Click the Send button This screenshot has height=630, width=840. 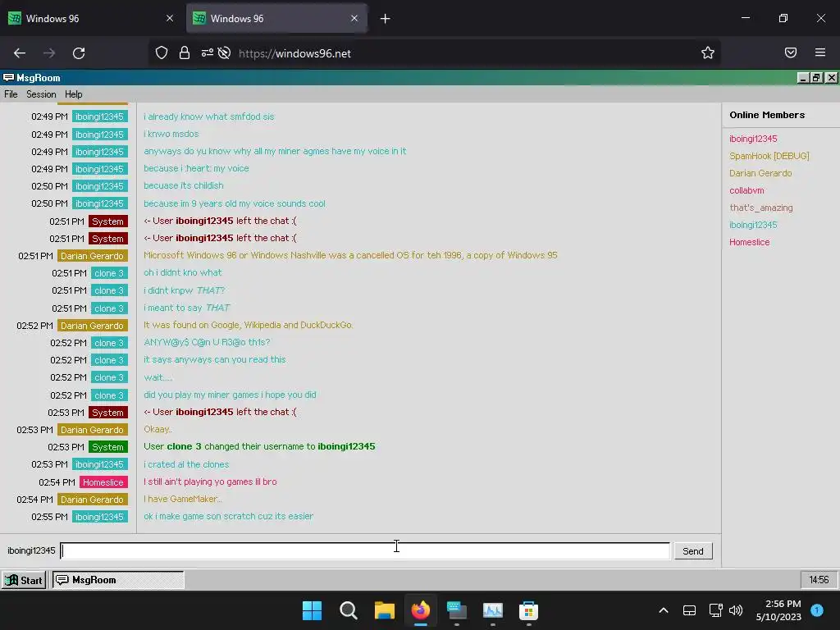tap(692, 551)
